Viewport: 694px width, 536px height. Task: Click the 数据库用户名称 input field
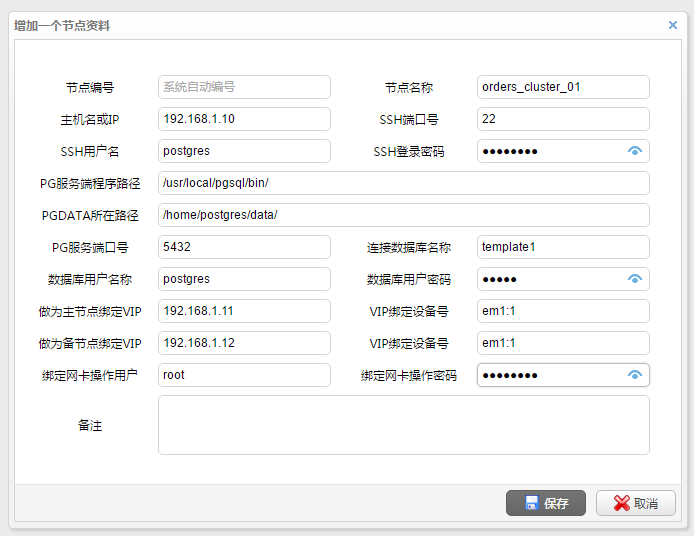tap(244, 279)
